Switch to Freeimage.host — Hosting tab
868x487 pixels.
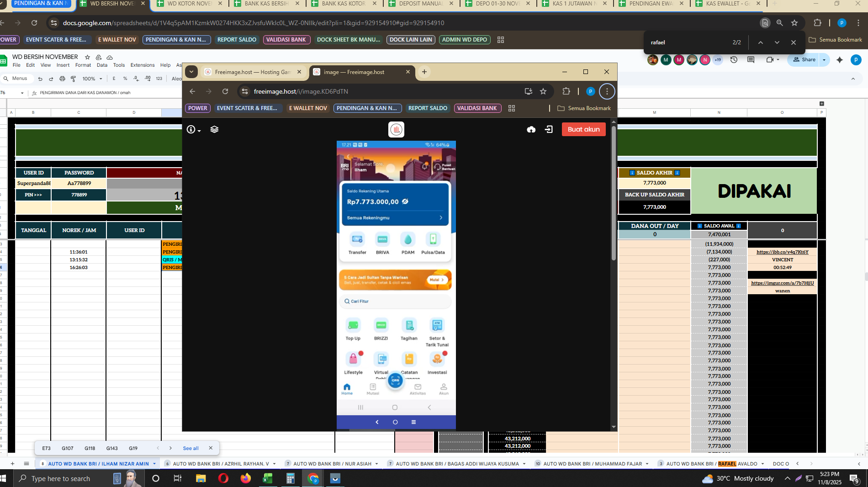tap(254, 72)
